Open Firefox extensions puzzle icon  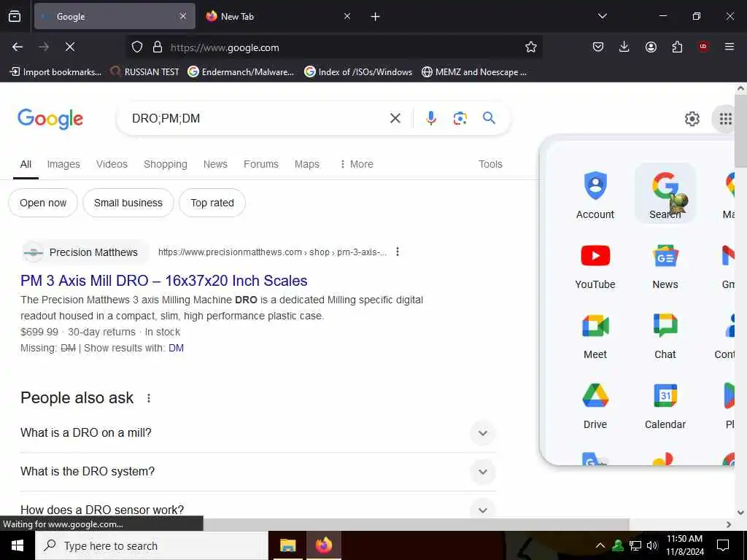point(677,47)
